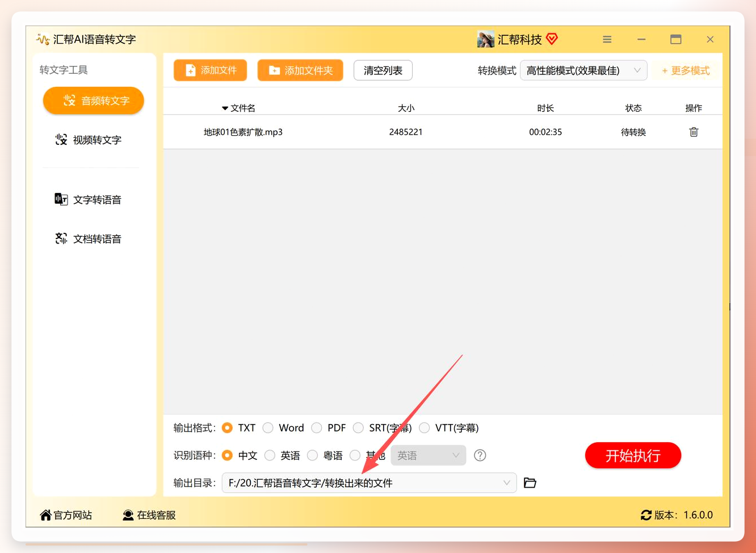The height and width of the screenshot is (553, 756).
Task: Delete 地球01色素扩散.mp3 using the trash icon
Action: coord(694,132)
